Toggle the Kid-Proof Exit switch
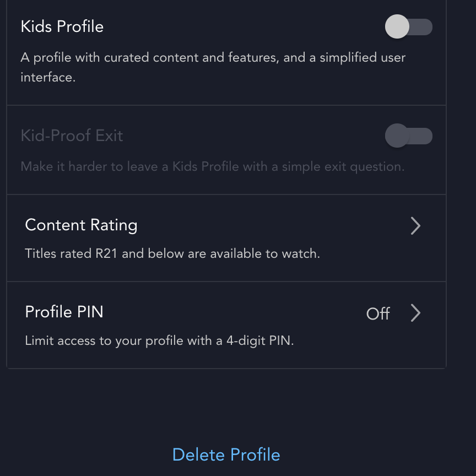476x476 pixels. 408,136
